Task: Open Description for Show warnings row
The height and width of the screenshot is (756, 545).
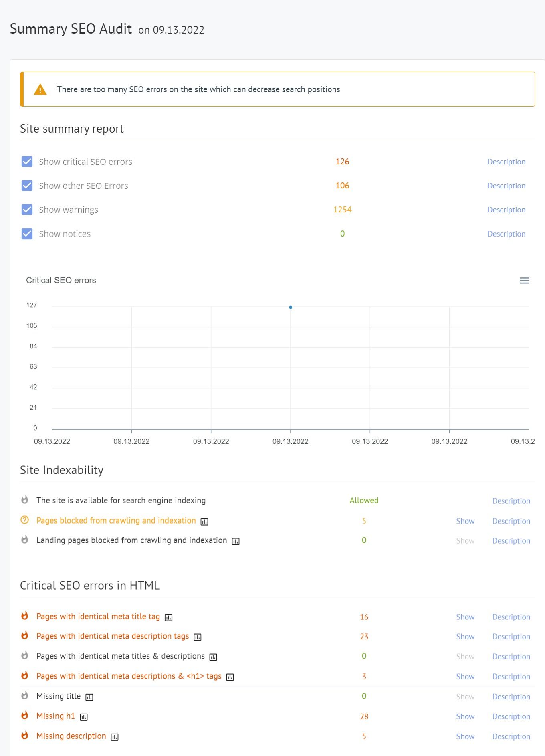Action: tap(506, 210)
